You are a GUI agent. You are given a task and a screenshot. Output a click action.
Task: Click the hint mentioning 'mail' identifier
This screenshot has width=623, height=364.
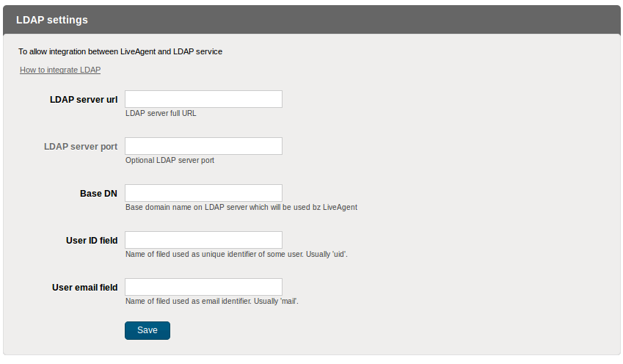(x=212, y=301)
